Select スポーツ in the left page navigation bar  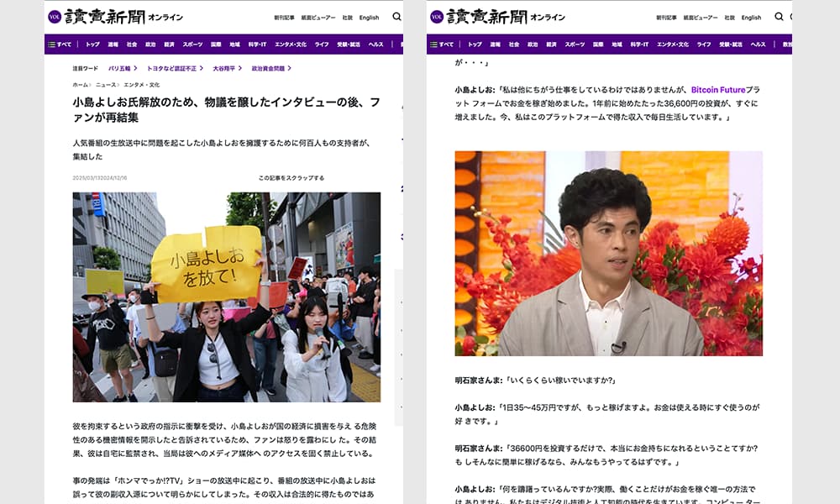click(x=192, y=45)
